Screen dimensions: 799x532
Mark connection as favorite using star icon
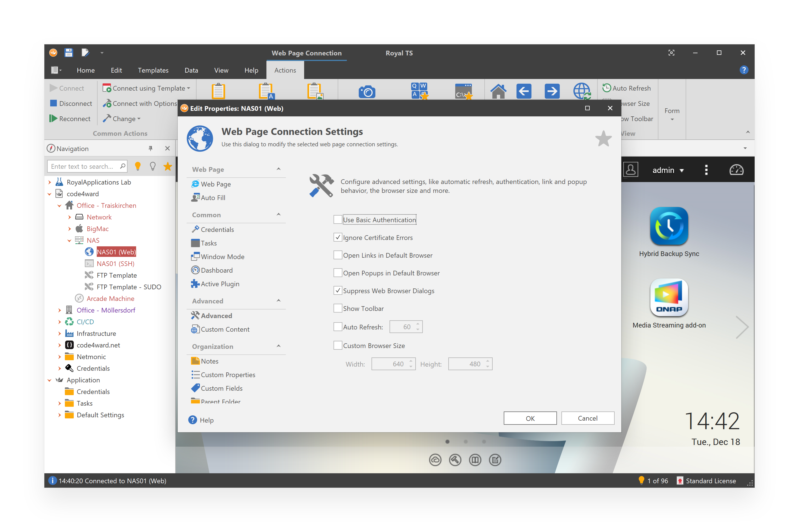tap(603, 139)
